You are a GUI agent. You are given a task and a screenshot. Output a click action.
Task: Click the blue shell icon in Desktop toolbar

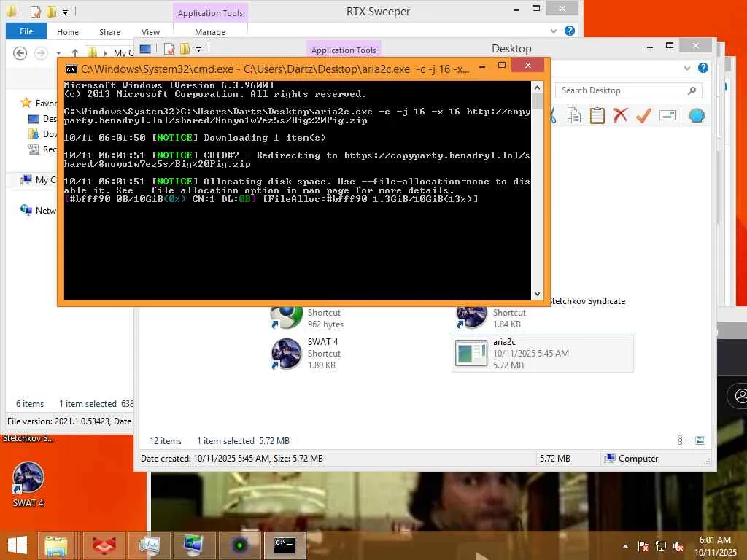tap(697, 115)
